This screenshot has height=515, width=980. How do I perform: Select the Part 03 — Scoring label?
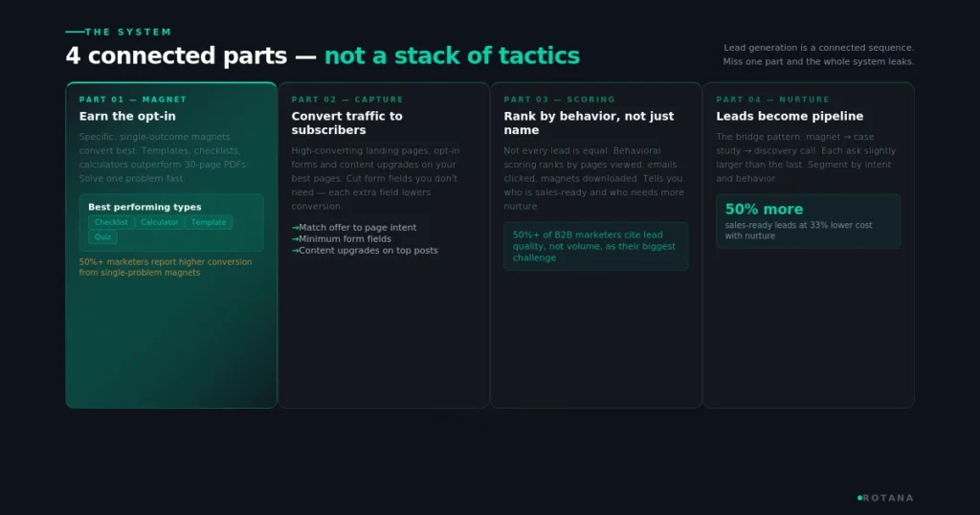559,100
